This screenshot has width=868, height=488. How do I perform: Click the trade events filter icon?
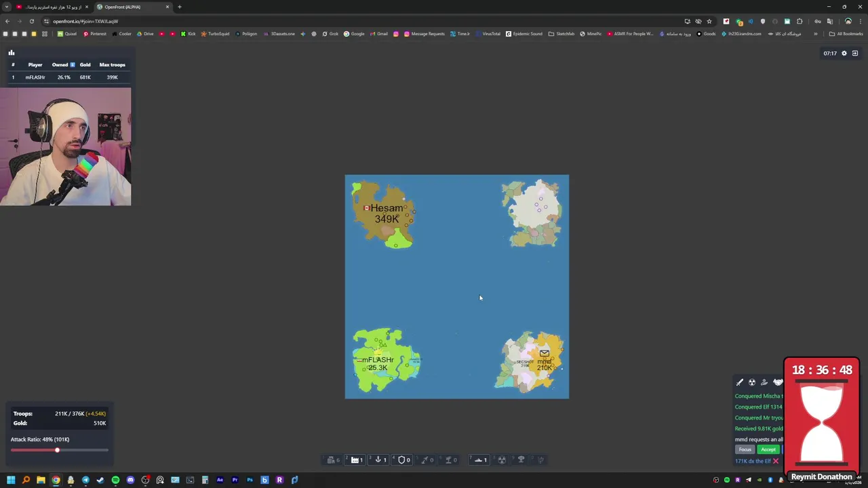tap(764, 382)
